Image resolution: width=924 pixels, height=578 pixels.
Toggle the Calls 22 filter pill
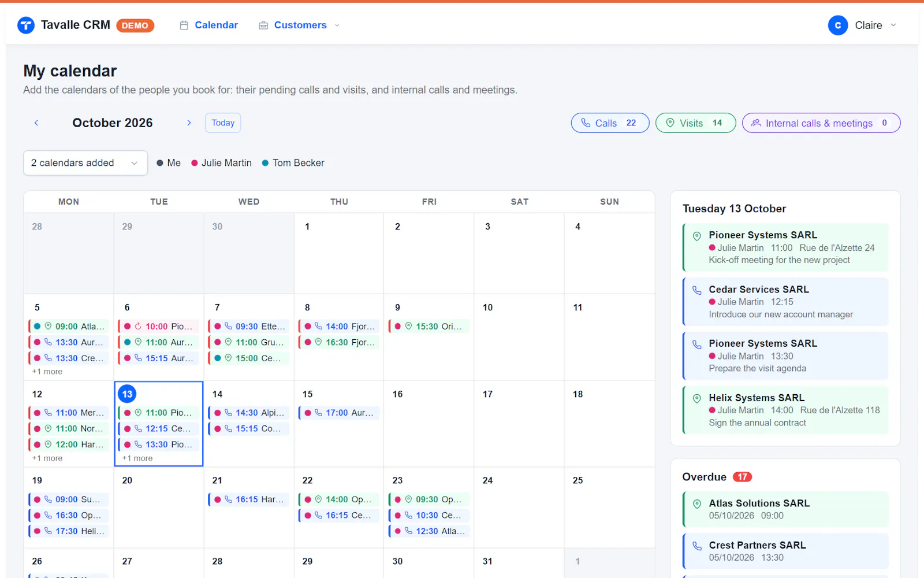pyautogui.click(x=610, y=123)
